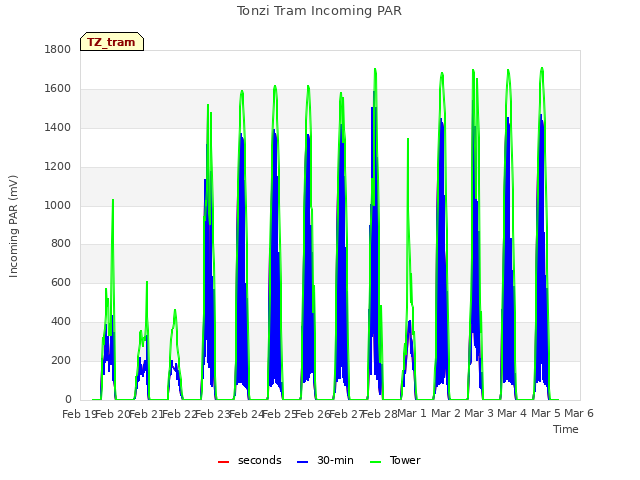640x480 pixels.
Task: Click the Mar 4 x-axis date label
Action: (512, 413)
